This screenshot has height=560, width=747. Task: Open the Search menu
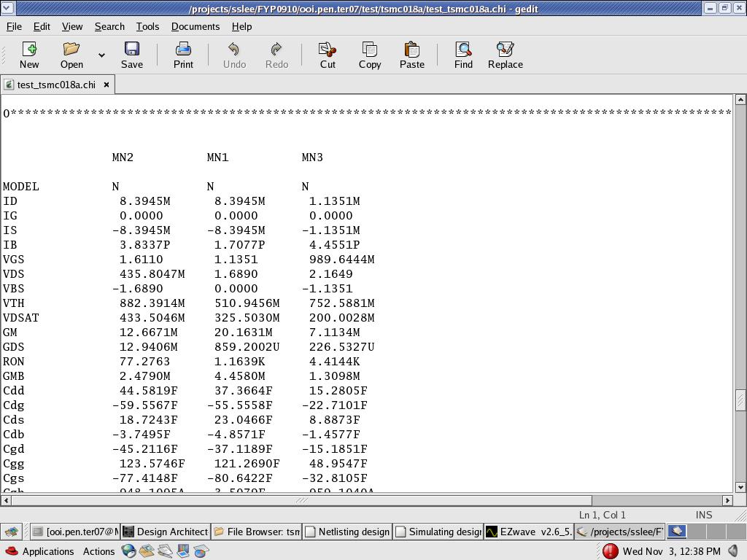point(109,27)
